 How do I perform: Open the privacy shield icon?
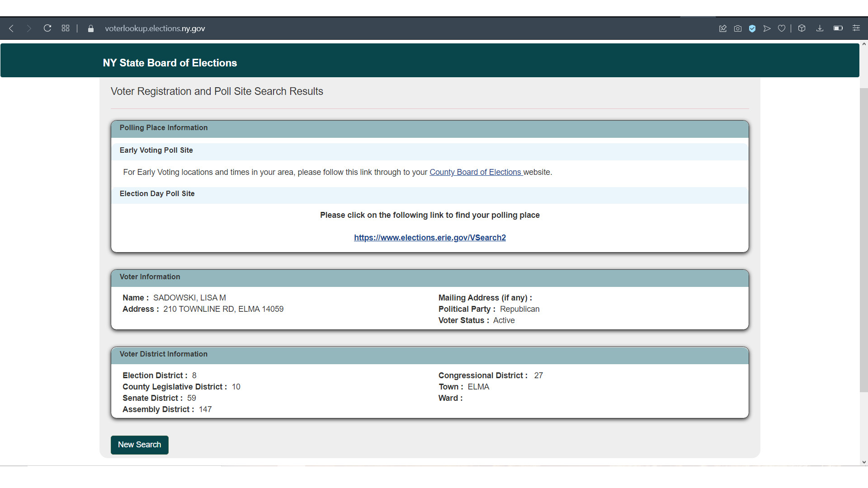tap(752, 28)
